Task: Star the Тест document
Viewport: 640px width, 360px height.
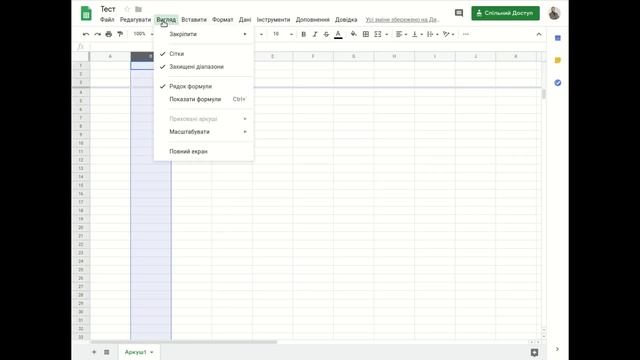Action: click(x=127, y=9)
